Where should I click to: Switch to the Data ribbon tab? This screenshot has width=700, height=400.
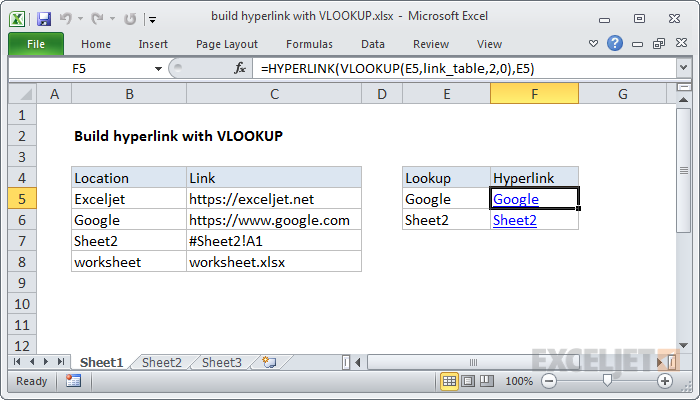point(373,44)
